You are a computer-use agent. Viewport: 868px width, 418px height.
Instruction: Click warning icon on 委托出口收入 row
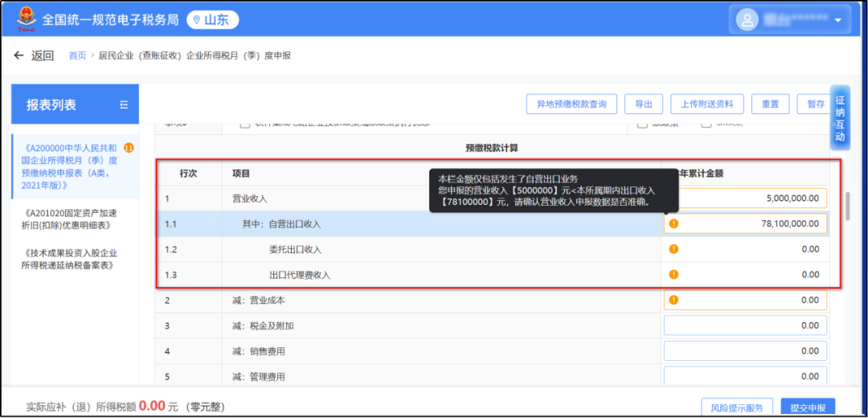(x=674, y=249)
